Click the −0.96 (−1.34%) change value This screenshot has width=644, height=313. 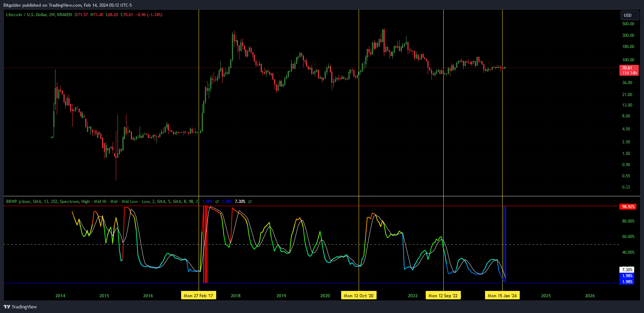(x=149, y=15)
